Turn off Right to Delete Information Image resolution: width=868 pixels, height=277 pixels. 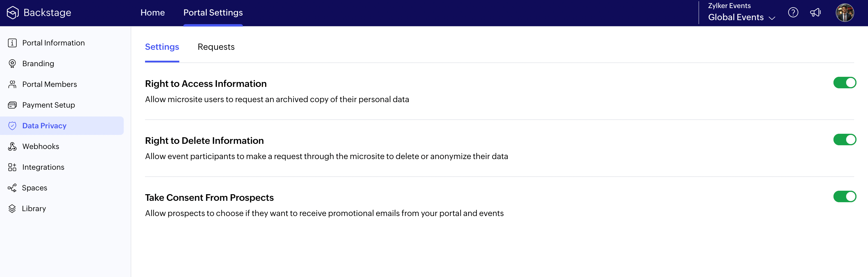[x=844, y=140]
